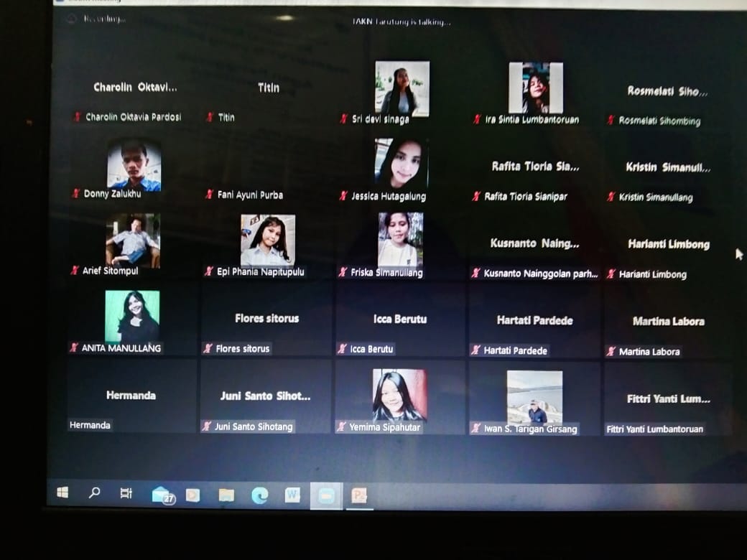Select Iwan S. Tarigan Girsang's profile photo
747x560 pixels.
pos(534,397)
